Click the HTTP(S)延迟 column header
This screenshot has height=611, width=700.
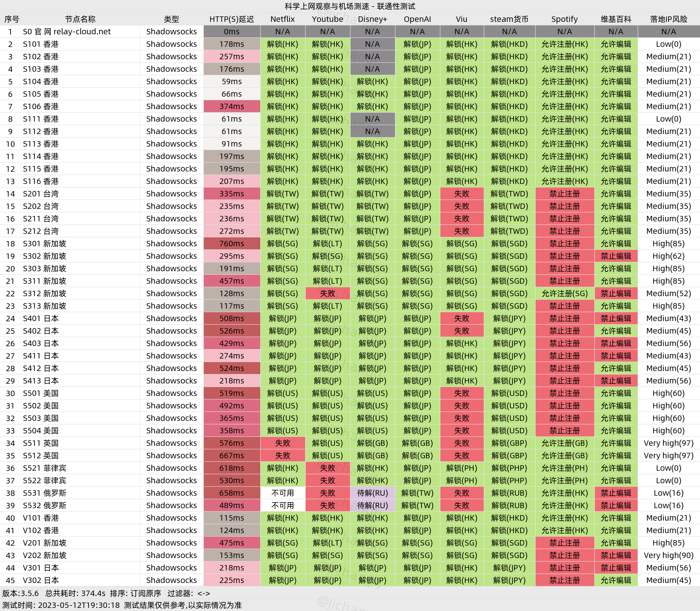(x=232, y=19)
